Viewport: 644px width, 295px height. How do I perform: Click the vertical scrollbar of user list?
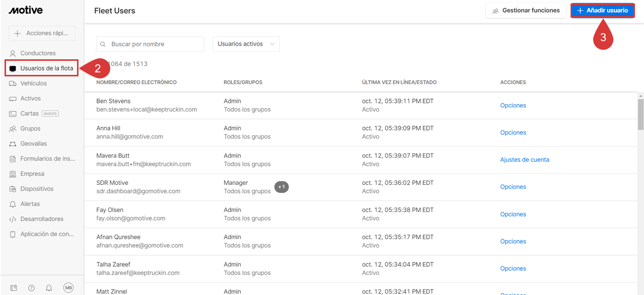[640, 116]
